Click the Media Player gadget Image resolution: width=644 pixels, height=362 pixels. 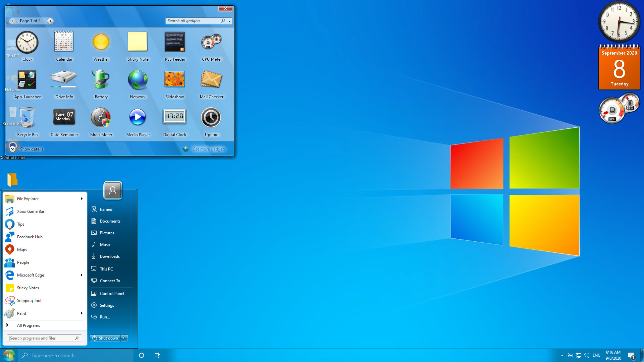(x=138, y=117)
